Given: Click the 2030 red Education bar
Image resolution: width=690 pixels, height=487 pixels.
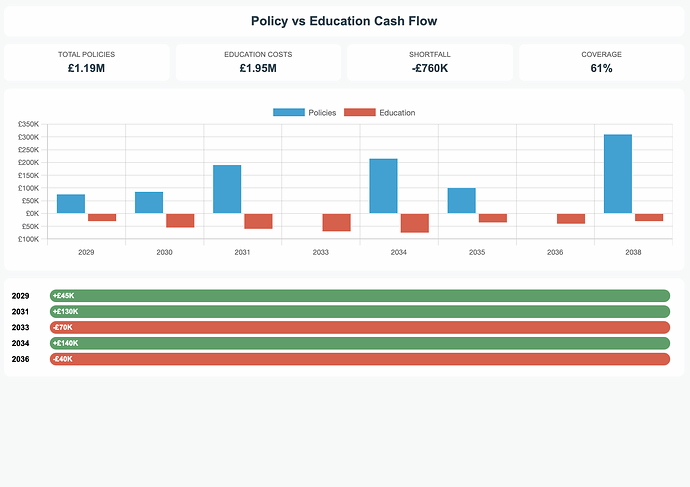Looking at the screenshot, I should pos(180,220).
